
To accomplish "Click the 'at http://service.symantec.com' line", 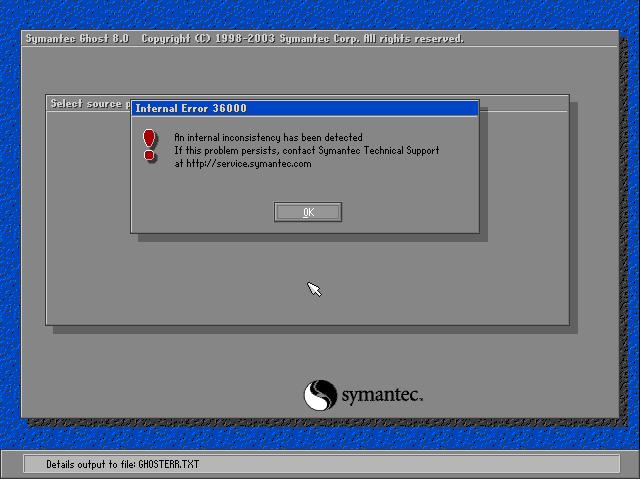I will [x=243, y=164].
